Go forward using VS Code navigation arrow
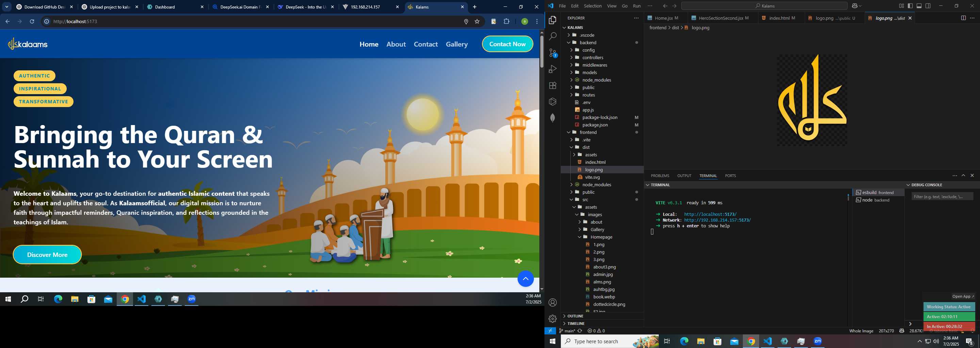Screen dimensions: 980x348 tap(674, 6)
